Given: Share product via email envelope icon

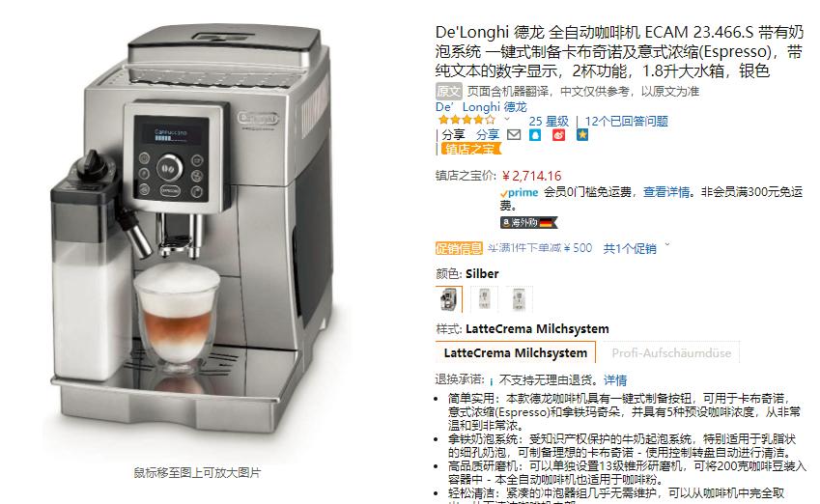Looking at the screenshot, I should tap(514, 135).
